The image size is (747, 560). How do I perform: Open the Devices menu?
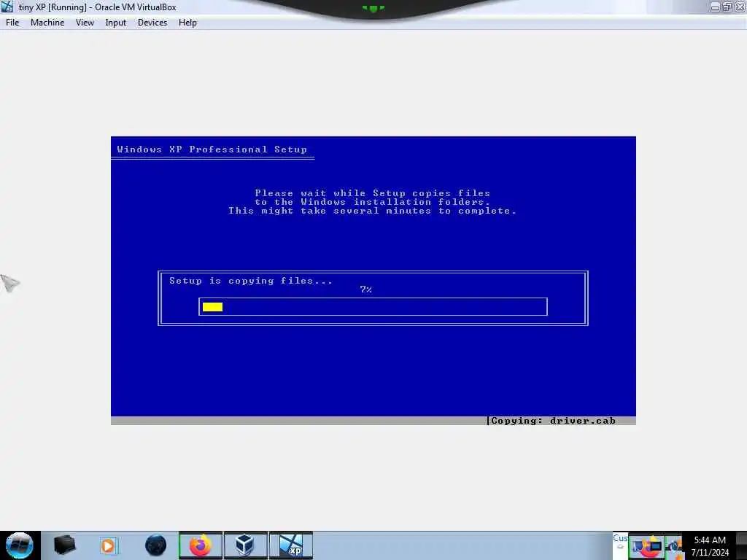tap(152, 23)
